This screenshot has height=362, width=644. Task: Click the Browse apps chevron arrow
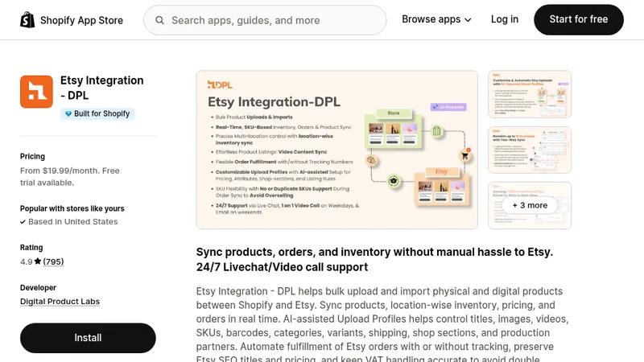tap(468, 19)
